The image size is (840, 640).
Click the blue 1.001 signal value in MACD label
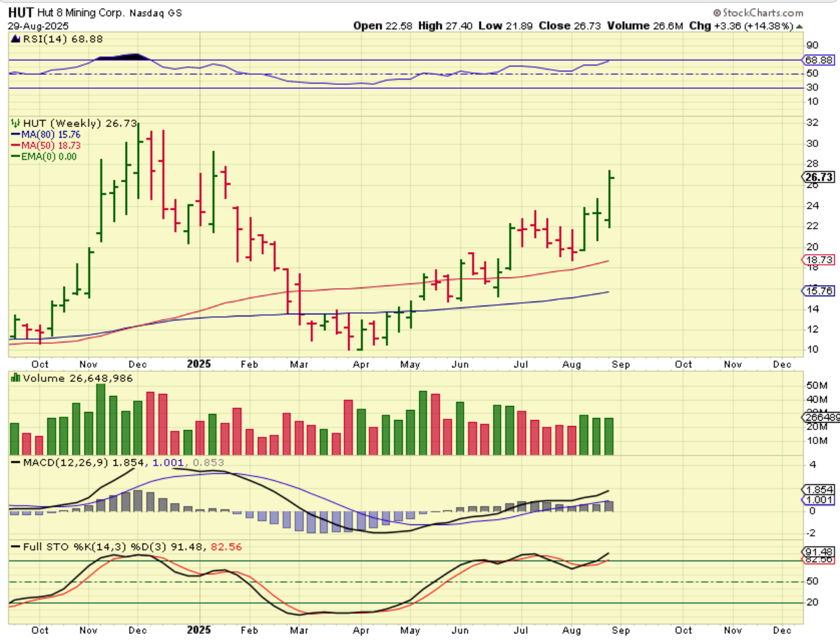pyautogui.click(x=168, y=463)
